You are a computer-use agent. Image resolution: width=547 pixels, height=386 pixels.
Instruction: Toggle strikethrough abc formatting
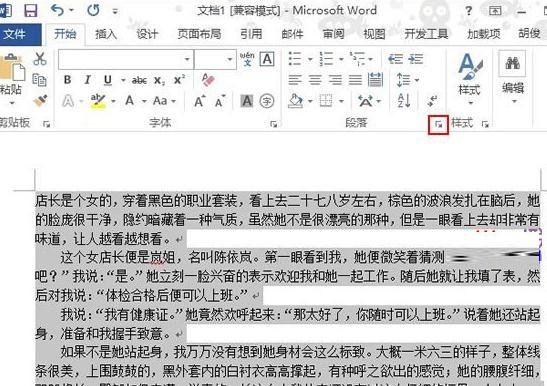point(139,81)
